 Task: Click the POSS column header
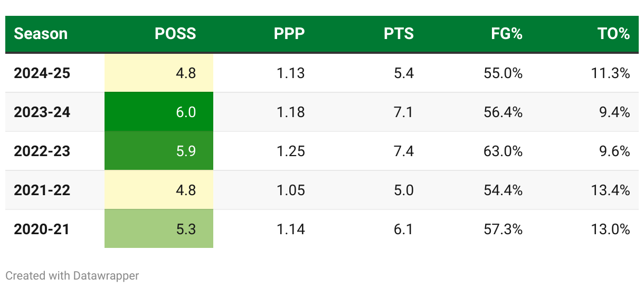pos(175,34)
